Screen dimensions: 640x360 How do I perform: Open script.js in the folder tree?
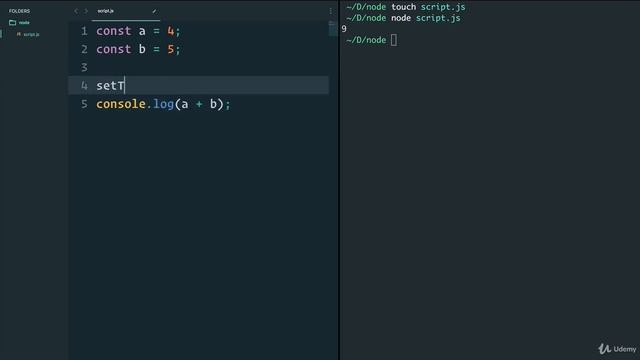click(31, 34)
